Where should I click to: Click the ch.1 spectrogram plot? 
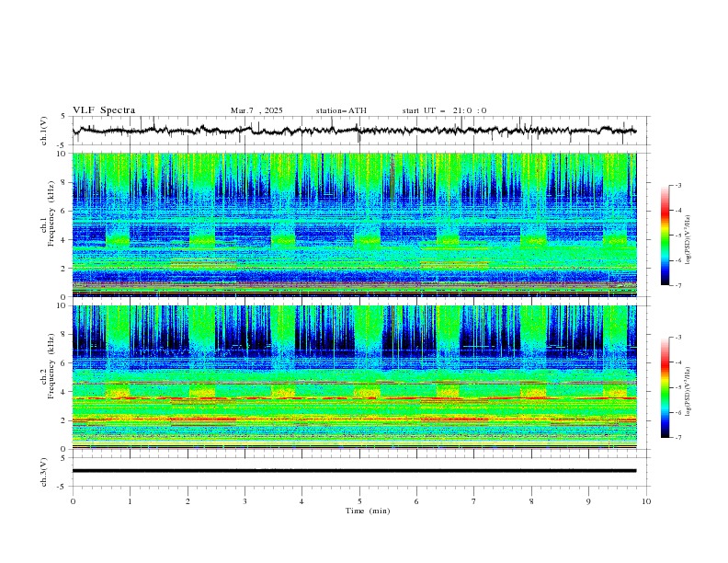355,224
